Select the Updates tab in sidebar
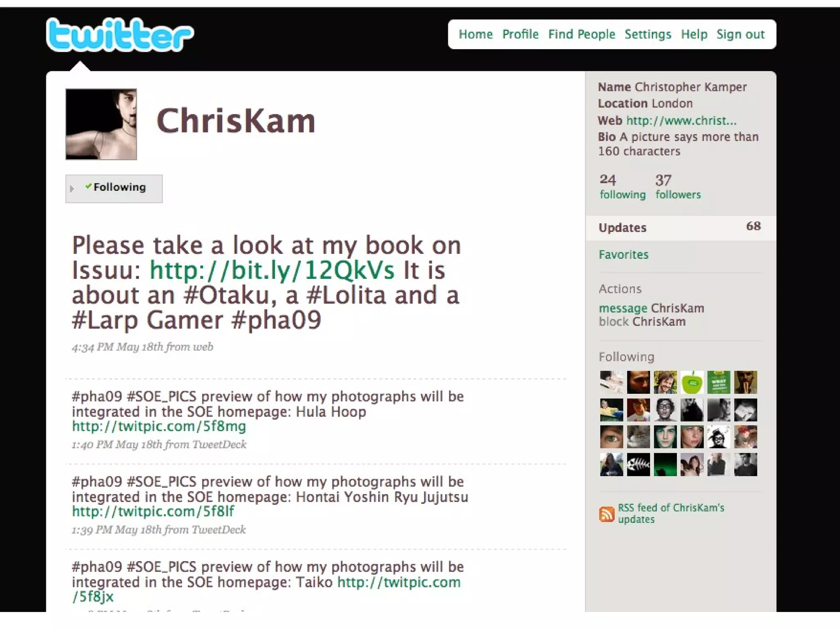 point(680,228)
